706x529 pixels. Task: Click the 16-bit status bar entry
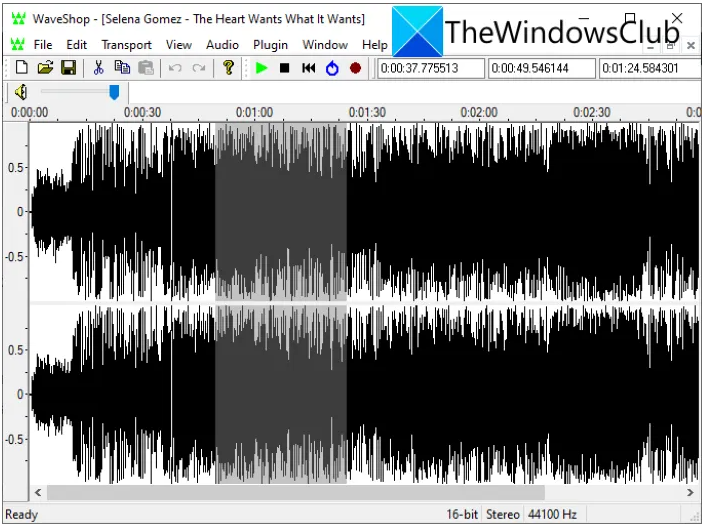(462, 514)
